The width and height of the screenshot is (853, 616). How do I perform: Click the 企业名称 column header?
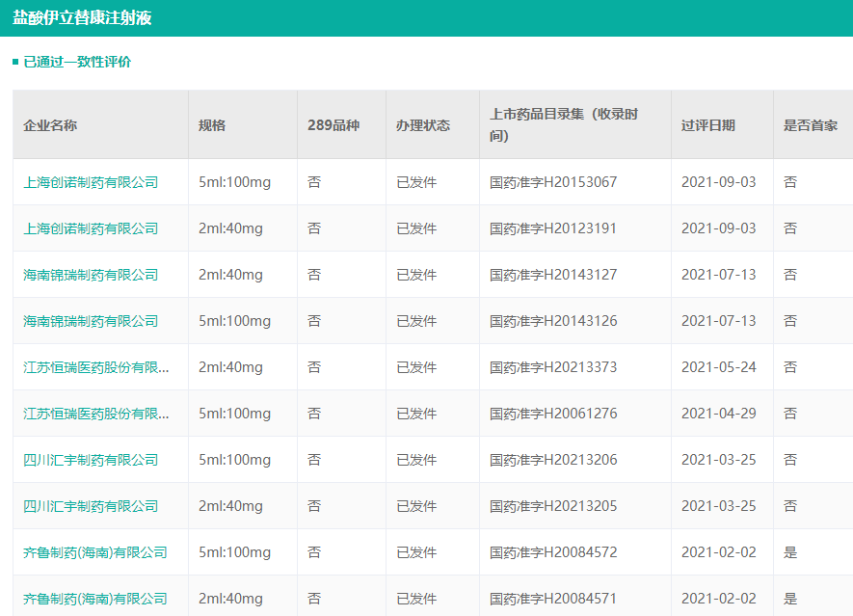click(x=50, y=125)
